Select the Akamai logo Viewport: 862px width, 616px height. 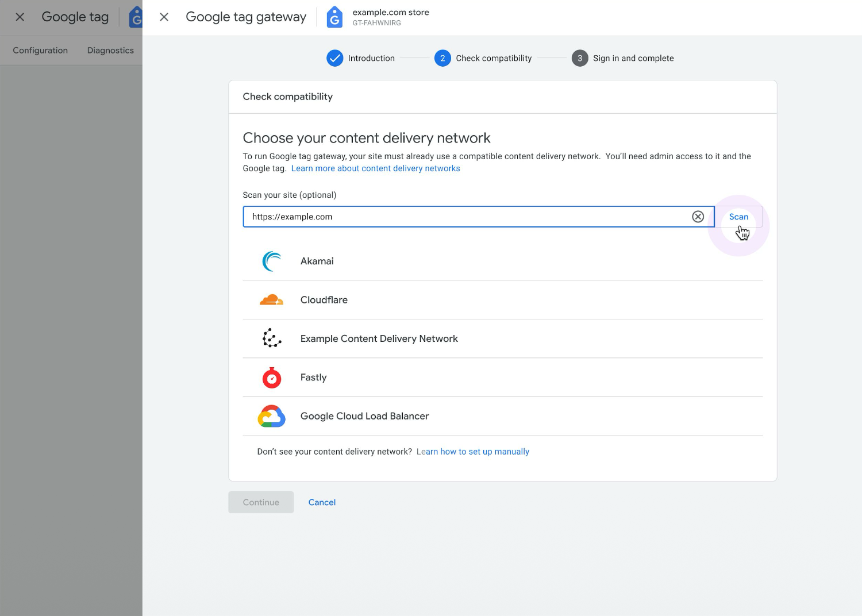coord(271,261)
